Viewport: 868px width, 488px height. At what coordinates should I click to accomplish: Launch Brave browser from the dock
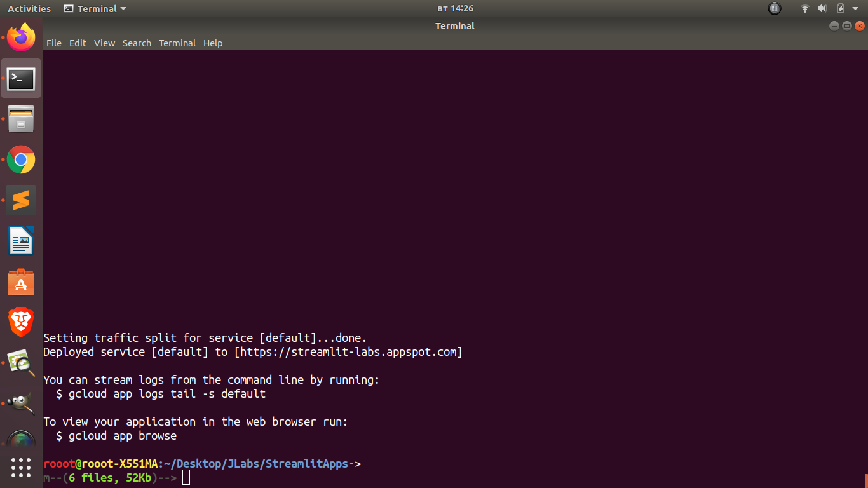pyautogui.click(x=21, y=322)
